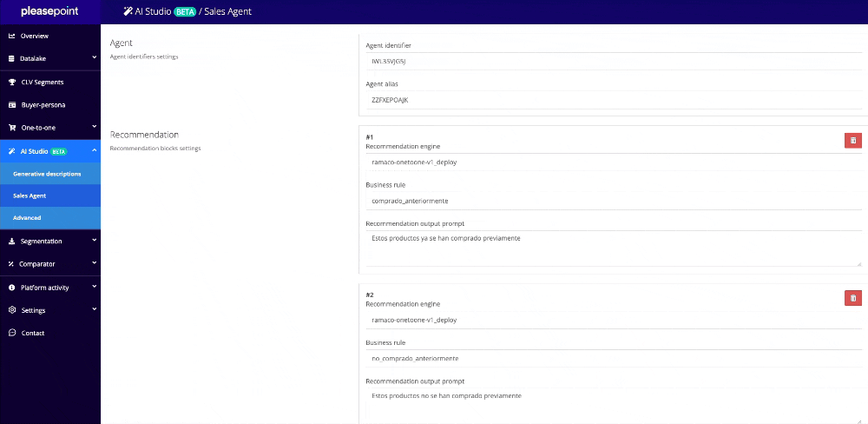Screen dimensions: 868x424
Task: Click the Settings gear icon in sidebar
Action: point(12,310)
